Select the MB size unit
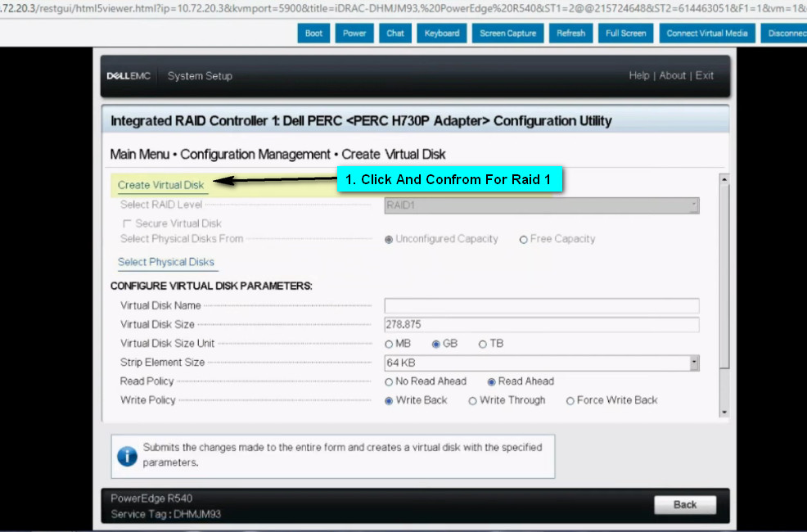 pos(389,345)
